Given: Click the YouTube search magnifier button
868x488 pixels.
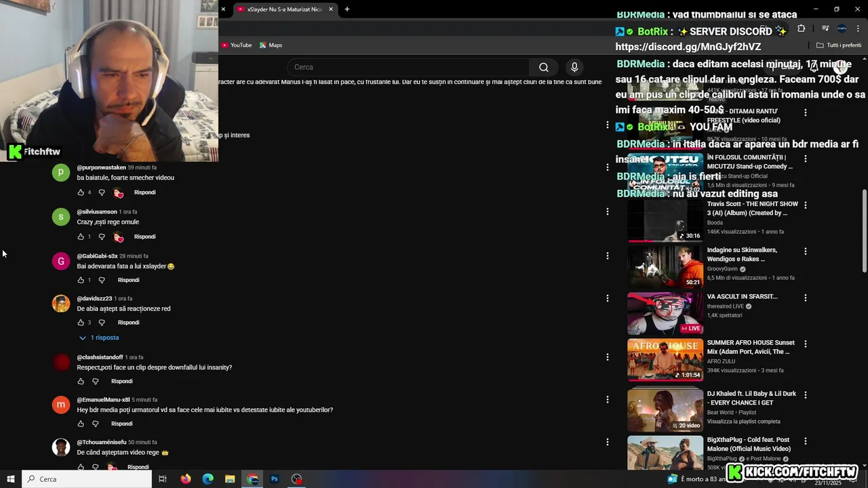Looking at the screenshot, I should point(544,67).
